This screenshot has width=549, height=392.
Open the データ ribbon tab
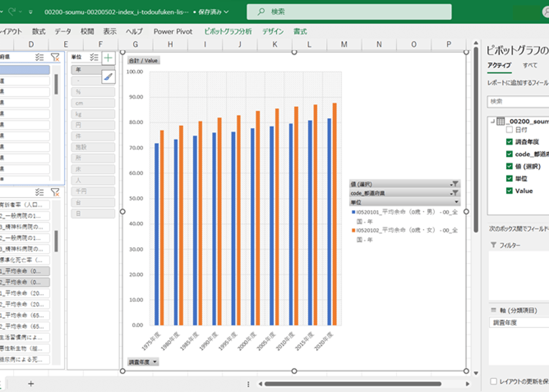click(62, 31)
